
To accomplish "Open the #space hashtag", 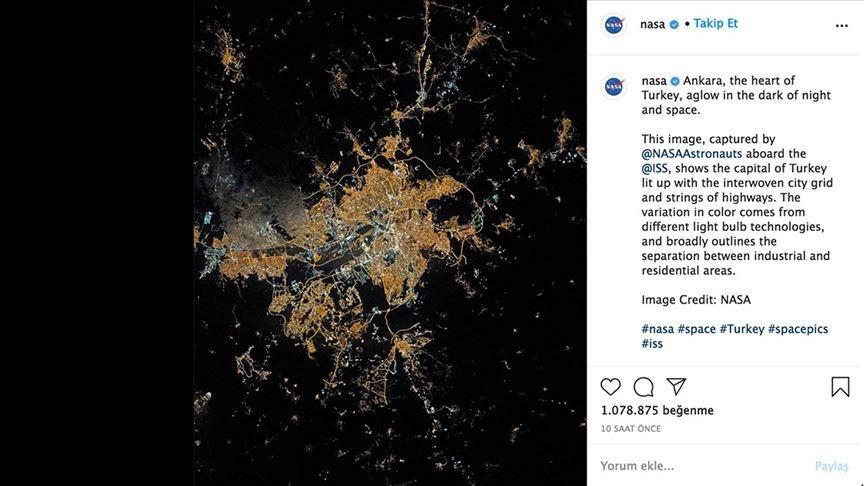I will tap(696, 329).
